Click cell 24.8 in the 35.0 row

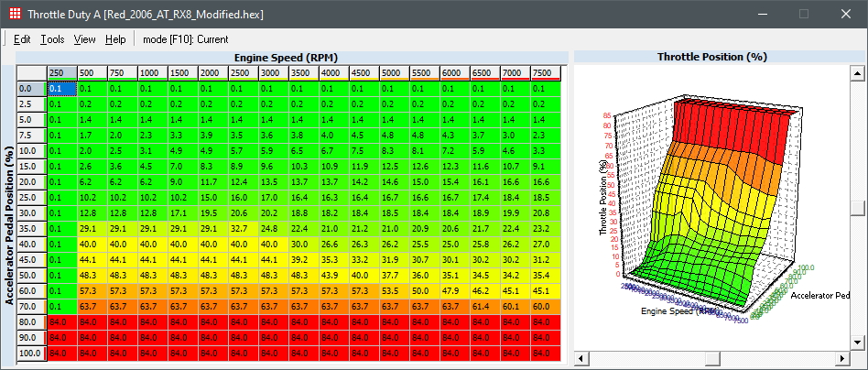point(274,228)
